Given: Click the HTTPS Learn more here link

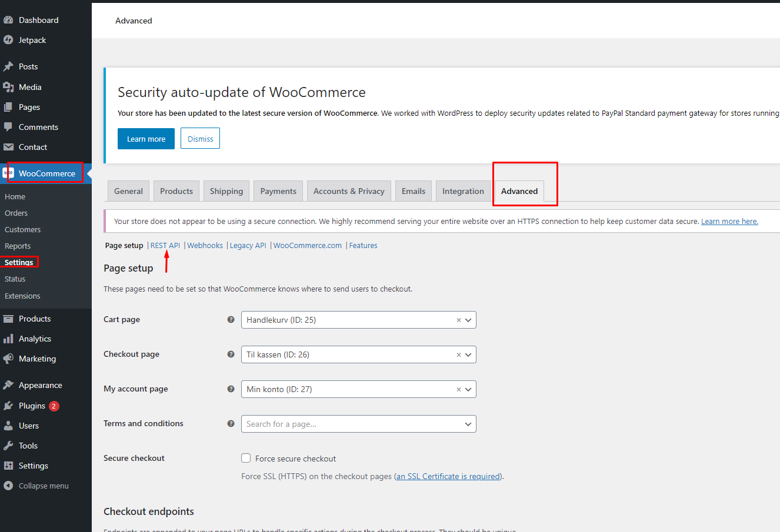Looking at the screenshot, I should pos(729,222).
